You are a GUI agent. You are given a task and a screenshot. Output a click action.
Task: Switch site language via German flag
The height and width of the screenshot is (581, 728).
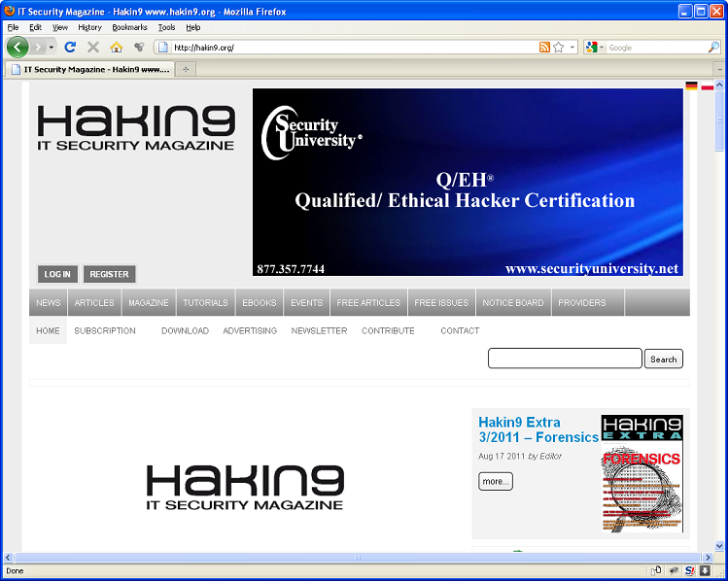pyautogui.click(x=691, y=86)
